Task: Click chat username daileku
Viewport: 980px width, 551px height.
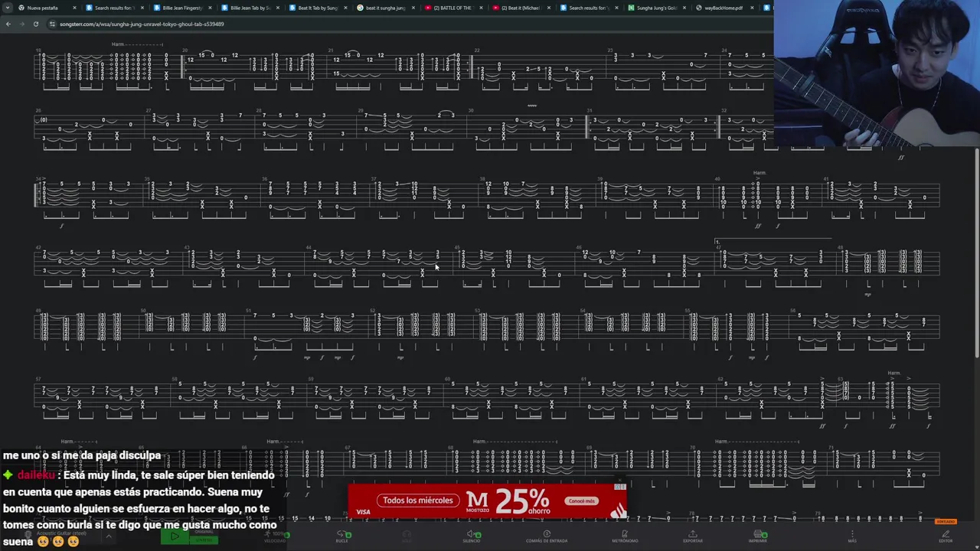Action: [x=36, y=475]
